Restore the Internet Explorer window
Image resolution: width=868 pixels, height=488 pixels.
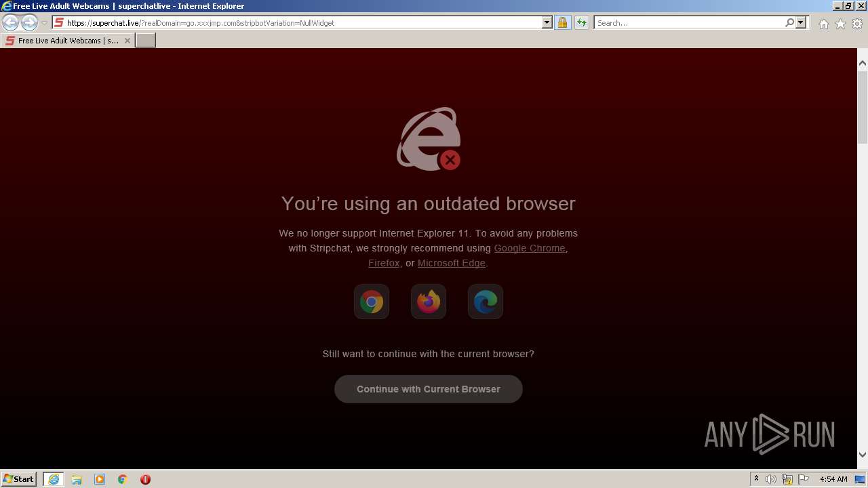pos(848,5)
